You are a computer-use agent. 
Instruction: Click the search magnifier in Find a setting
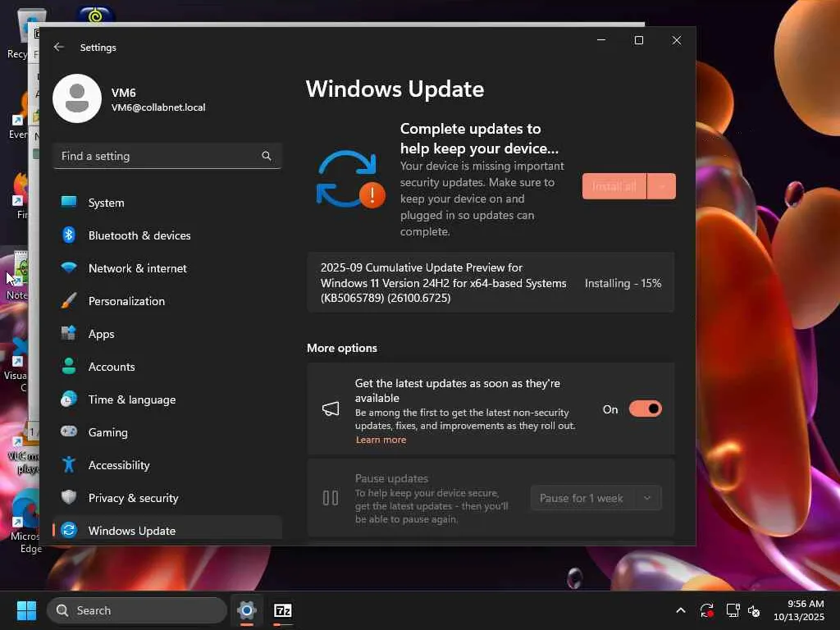(267, 156)
